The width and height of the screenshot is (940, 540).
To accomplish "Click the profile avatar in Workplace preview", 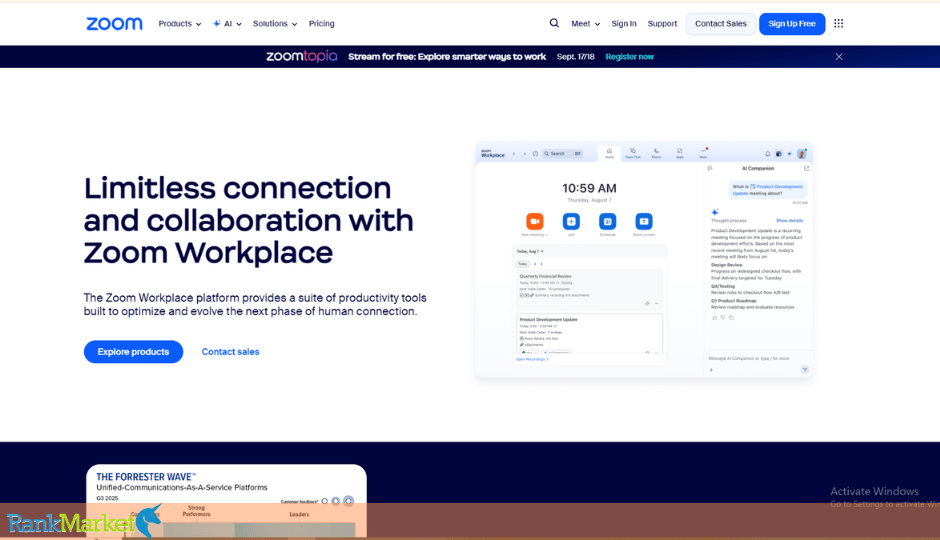I will pos(802,154).
